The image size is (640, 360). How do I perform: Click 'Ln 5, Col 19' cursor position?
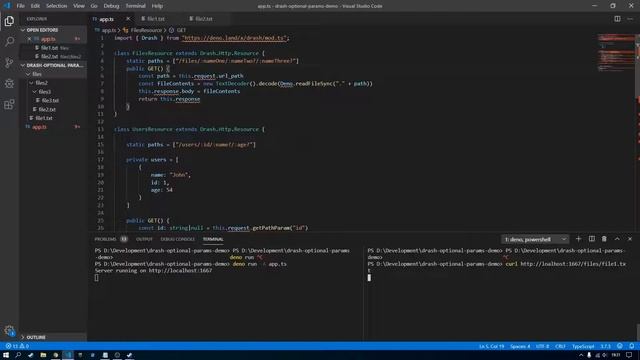click(x=491, y=346)
